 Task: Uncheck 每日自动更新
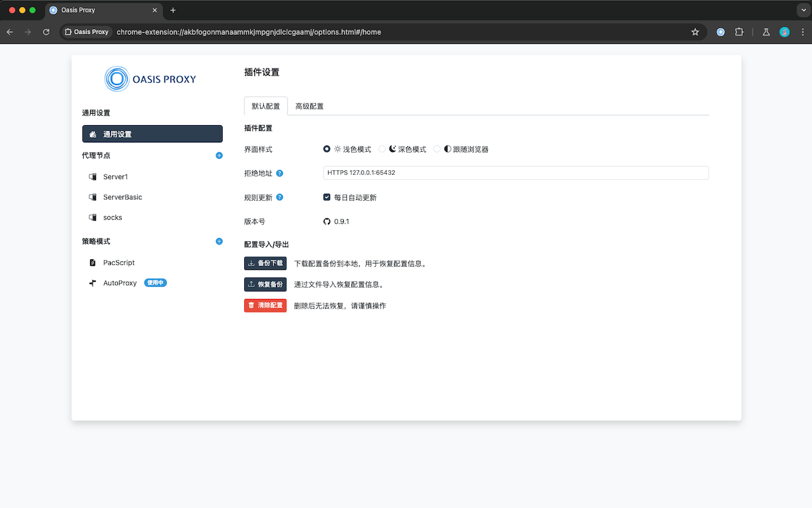[x=327, y=197]
